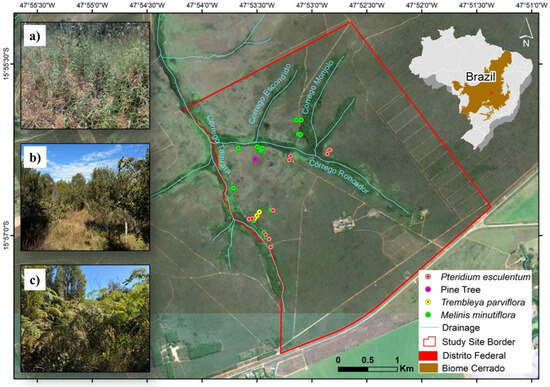Click the 'Pine Tree' legend text

pos(461,290)
